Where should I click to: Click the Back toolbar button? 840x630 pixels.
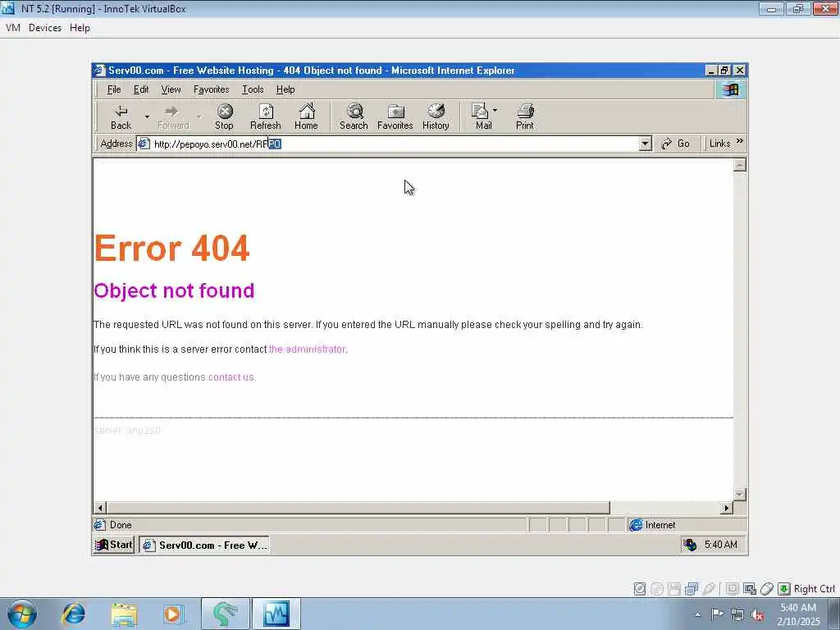[x=121, y=116]
